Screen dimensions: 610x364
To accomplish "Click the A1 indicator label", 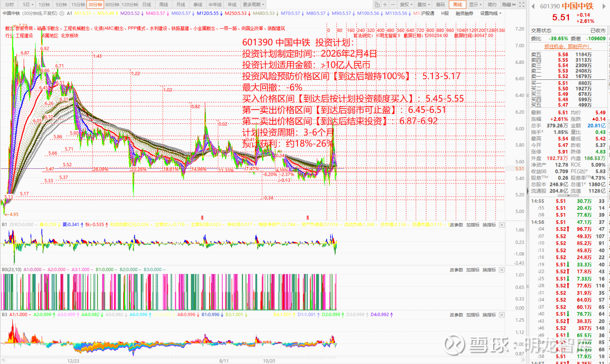I will click(69, 14).
